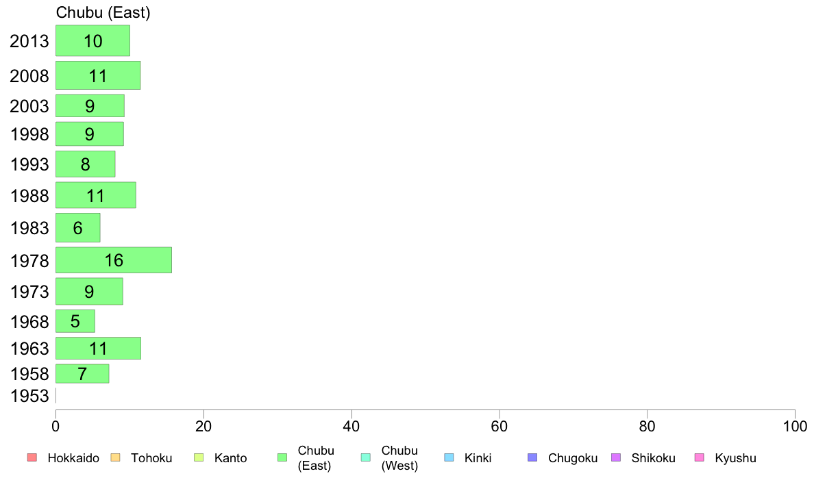Click the Chubu (East) green legend swatch

click(282, 457)
